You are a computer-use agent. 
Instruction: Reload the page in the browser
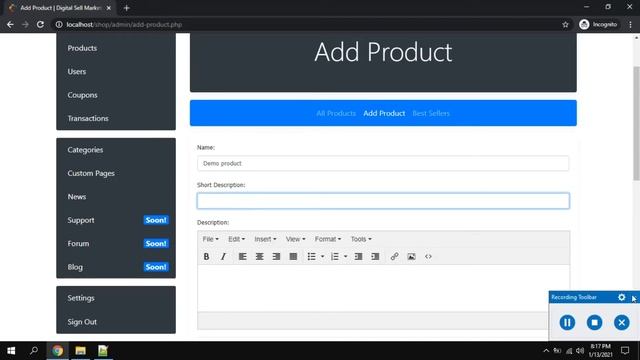pos(40,24)
